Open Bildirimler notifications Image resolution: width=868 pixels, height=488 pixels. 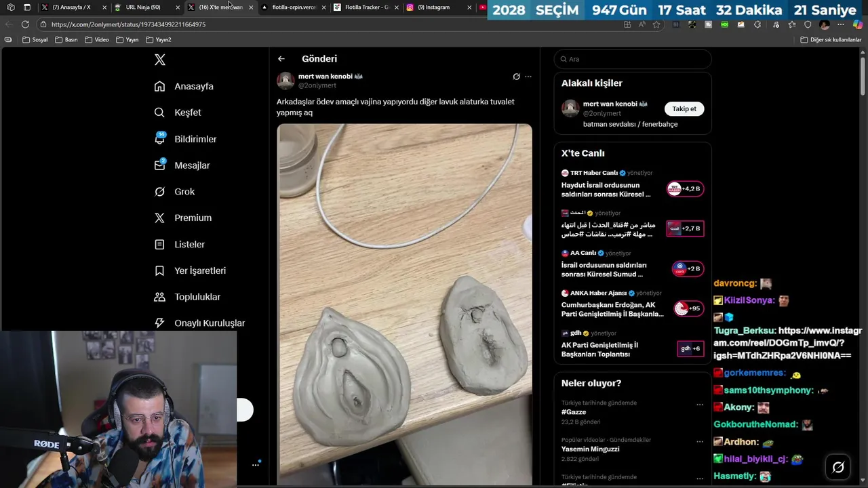pyautogui.click(x=185, y=139)
